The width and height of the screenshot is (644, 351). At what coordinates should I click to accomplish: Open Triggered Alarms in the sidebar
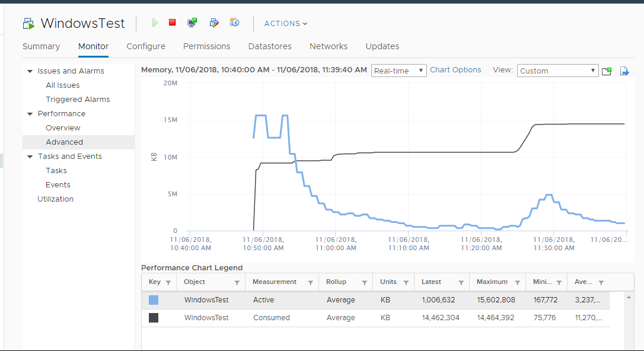[78, 100]
